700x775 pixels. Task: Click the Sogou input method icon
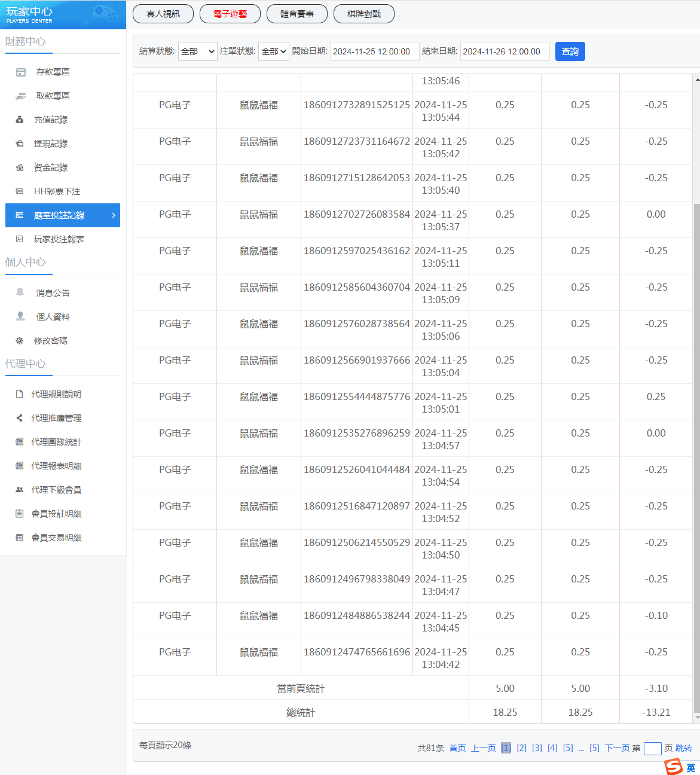(x=674, y=767)
